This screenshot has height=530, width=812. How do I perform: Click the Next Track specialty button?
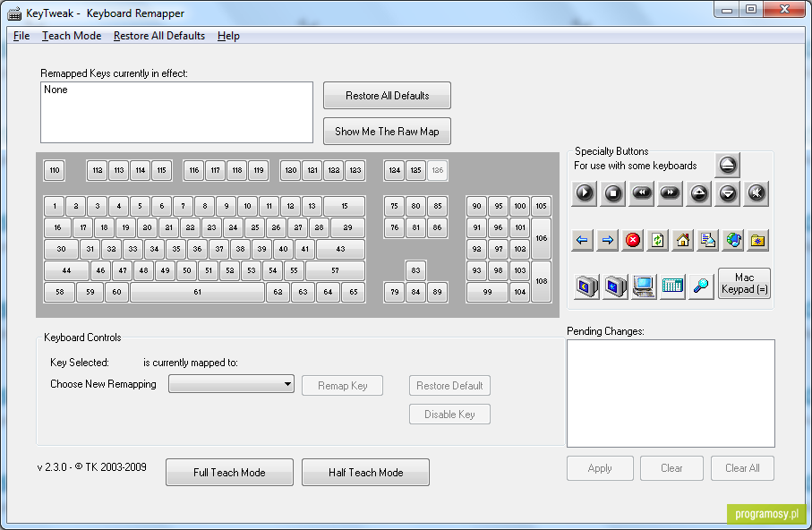tap(670, 193)
